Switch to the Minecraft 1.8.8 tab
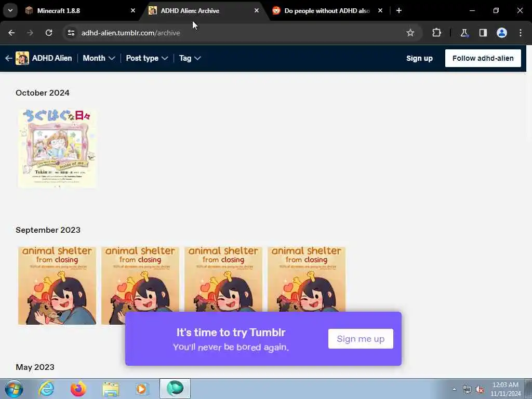The image size is (532, 399). (80, 11)
